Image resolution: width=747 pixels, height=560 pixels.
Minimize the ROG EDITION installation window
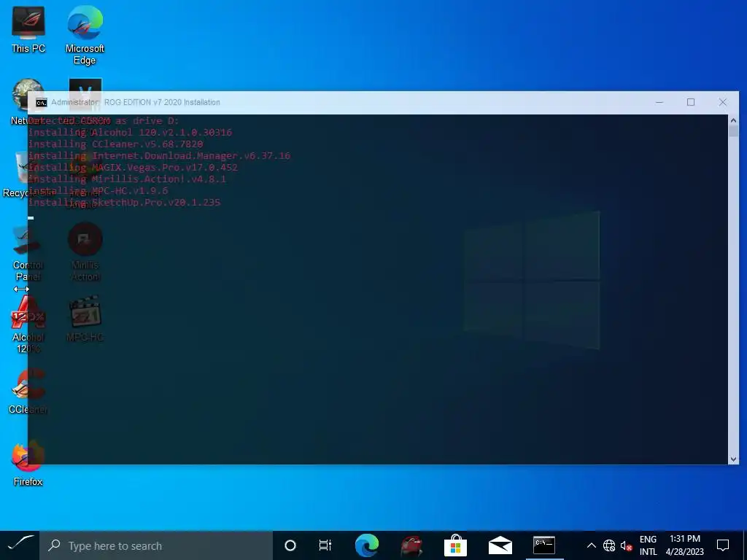tap(659, 102)
